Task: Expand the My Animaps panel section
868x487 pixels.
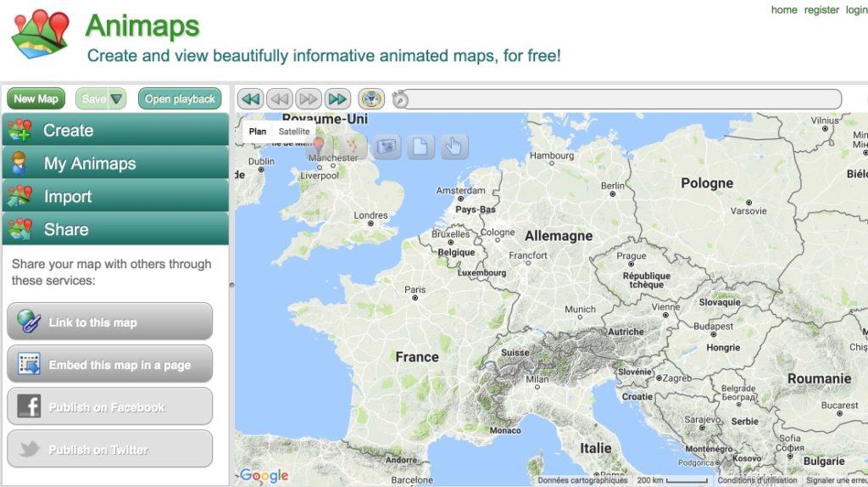Action: 115,163
